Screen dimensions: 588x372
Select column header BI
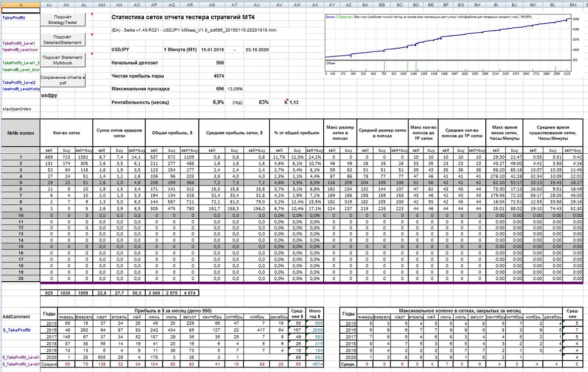(x=496, y=5)
